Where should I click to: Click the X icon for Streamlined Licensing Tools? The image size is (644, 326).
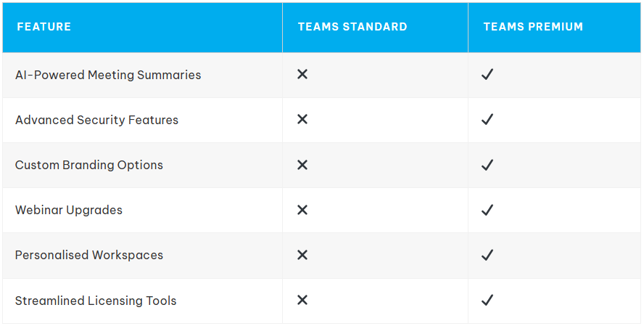(302, 300)
